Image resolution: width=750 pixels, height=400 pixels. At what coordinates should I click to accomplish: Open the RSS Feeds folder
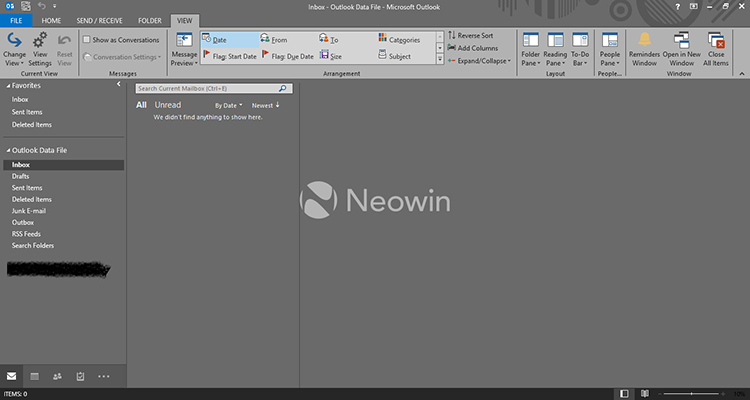coord(26,234)
